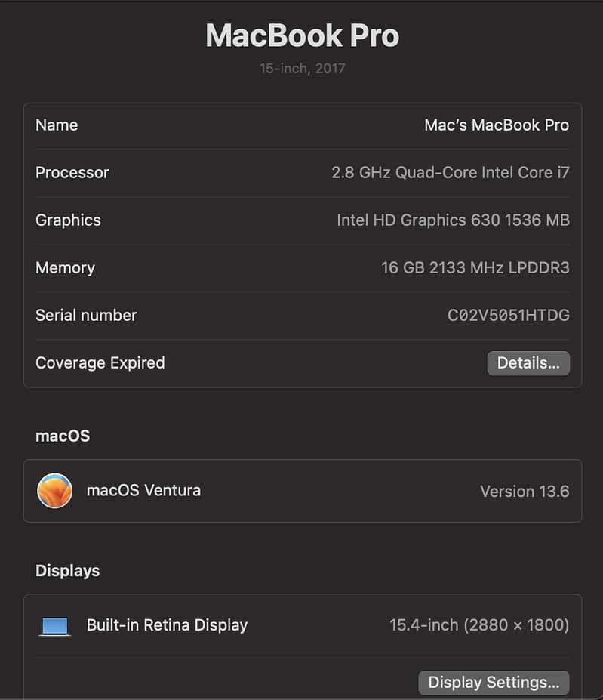Click the macOS Ventura name text

click(143, 491)
